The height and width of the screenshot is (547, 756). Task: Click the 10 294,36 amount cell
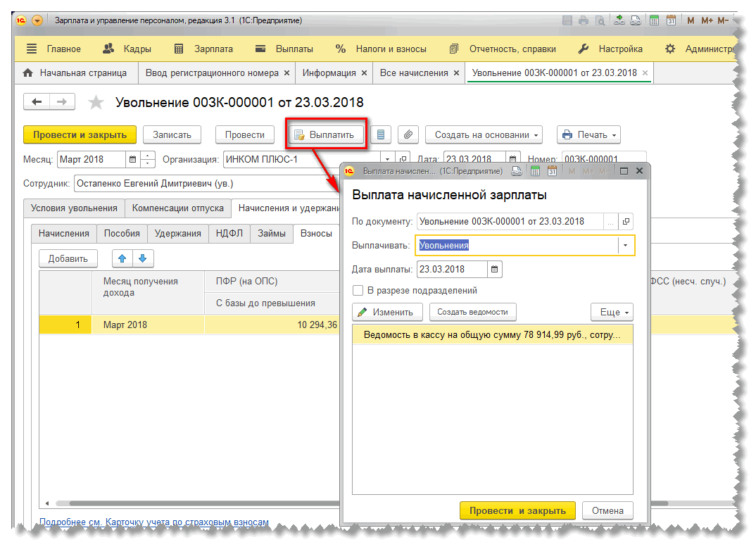(x=272, y=325)
